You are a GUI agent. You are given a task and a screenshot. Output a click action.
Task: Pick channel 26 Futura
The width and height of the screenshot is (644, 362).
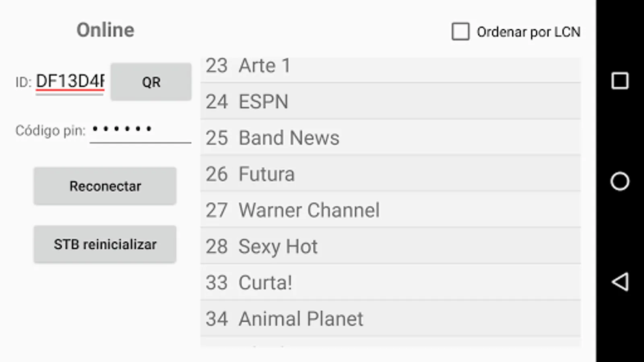pos(390,174)
